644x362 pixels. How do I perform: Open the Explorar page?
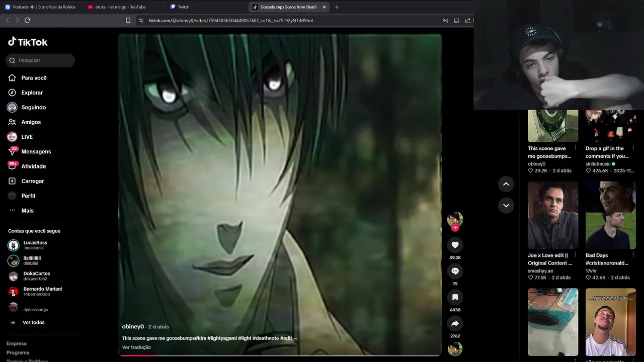tap(32, 93)
